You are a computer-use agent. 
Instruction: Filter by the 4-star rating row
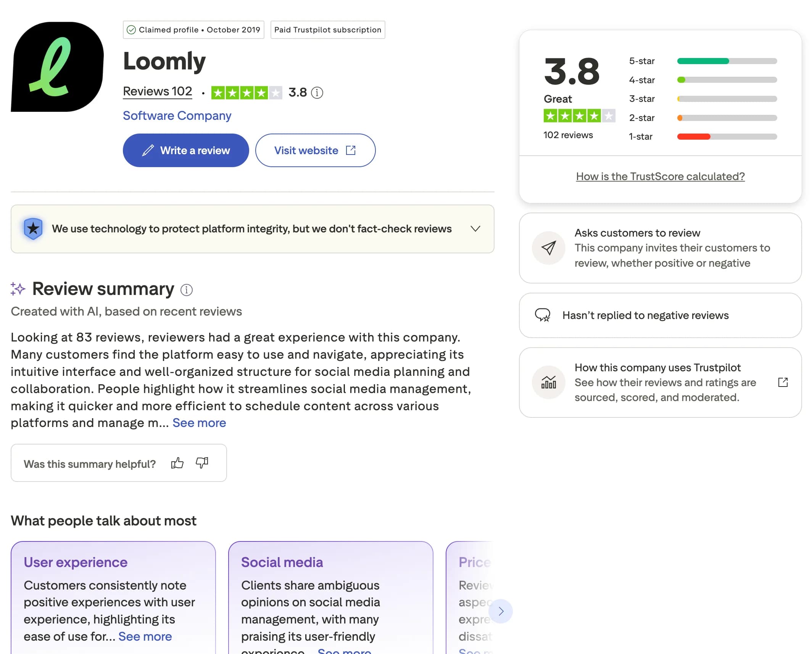click(x=702, y=80)
